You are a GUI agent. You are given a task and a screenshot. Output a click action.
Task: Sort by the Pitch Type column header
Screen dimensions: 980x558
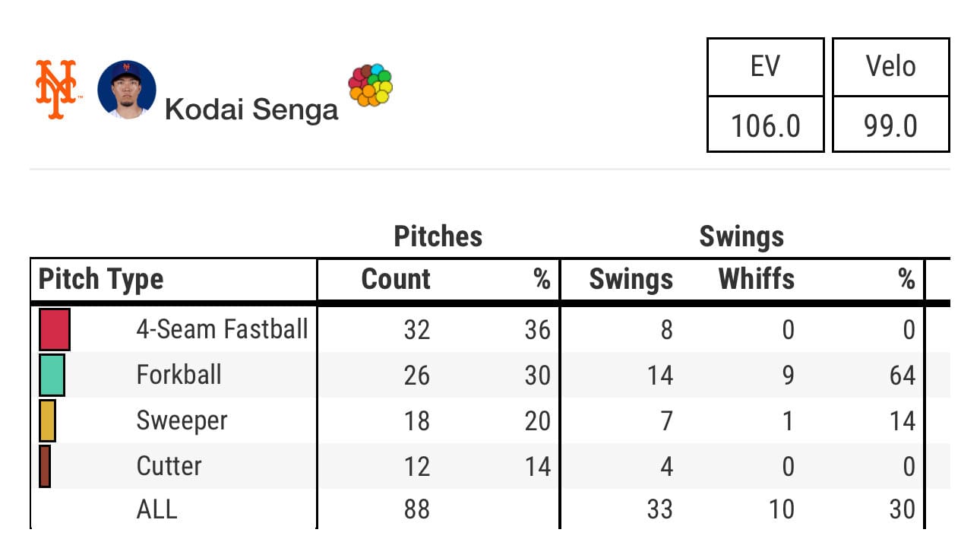(101, 279)
